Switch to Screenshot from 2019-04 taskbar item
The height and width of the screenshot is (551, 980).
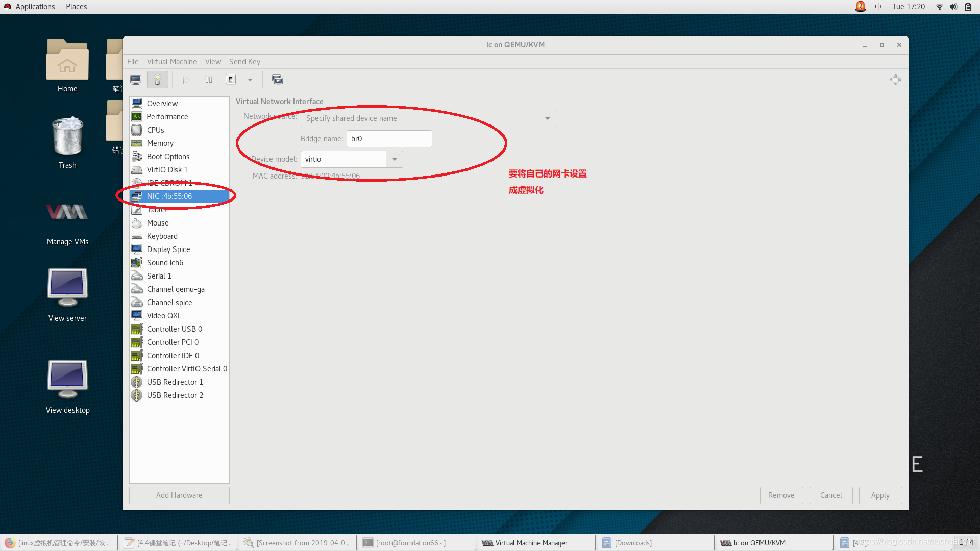pos(298,543)
